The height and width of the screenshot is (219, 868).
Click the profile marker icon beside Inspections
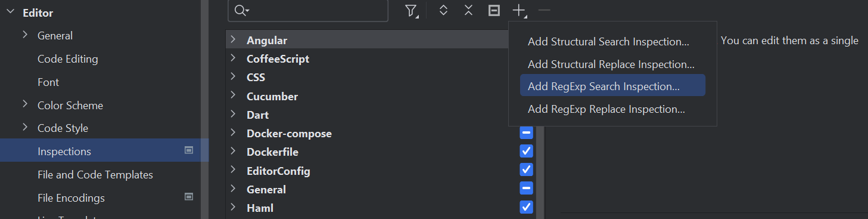click(x=189, y=150)
